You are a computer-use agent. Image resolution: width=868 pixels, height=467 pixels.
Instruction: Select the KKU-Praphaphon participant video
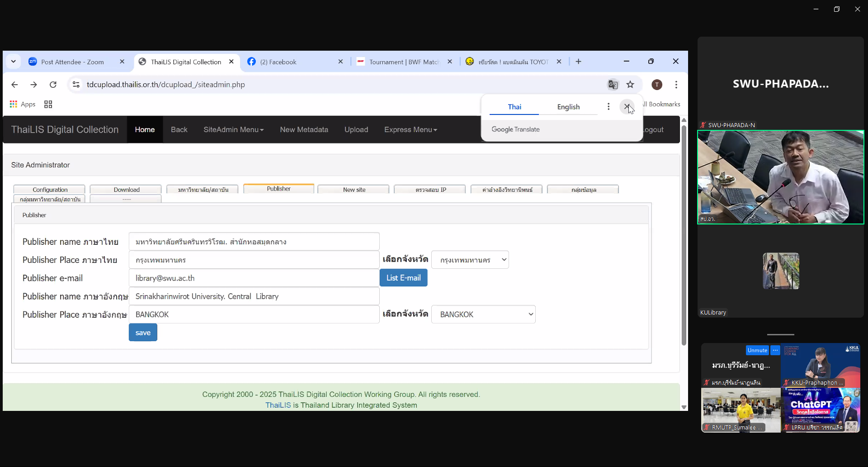[821, 365]
